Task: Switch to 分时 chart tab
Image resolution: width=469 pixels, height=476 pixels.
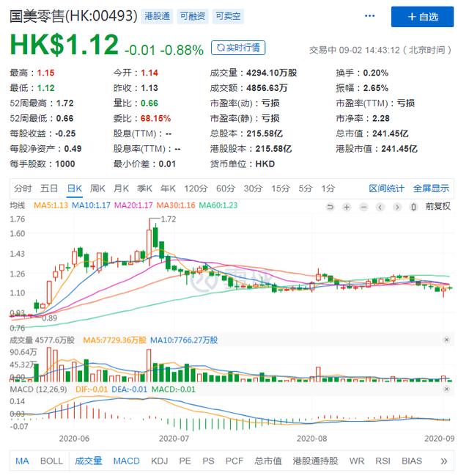Action: coord(23,188)
